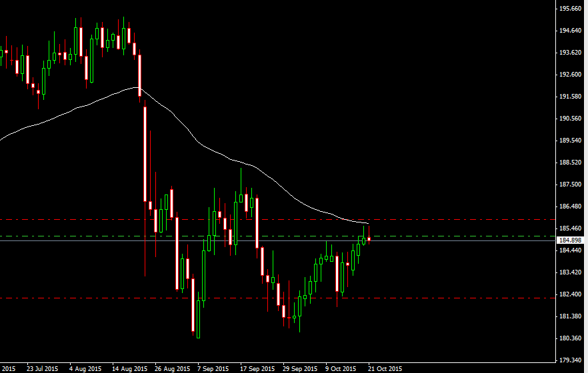Screen dimensions: 588x373
Task: Click the 14 Aug 2015 date label
Action: pos(130,369)
